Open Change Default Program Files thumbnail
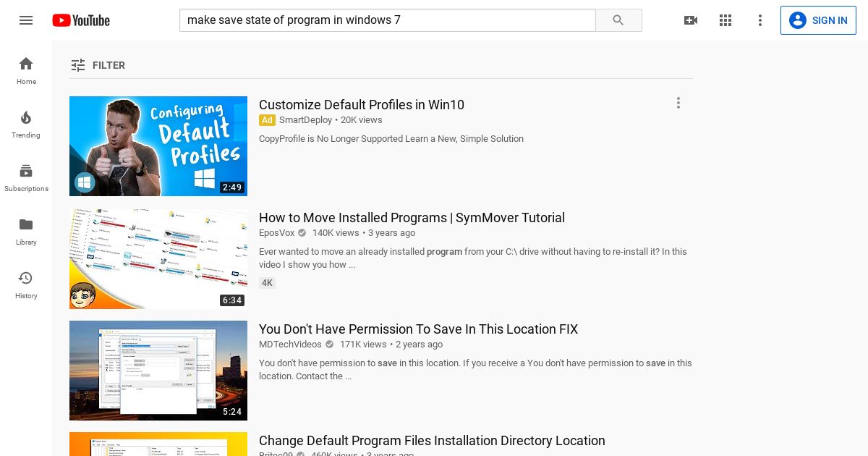Screen dimensions: 868x456 point(158,444)
